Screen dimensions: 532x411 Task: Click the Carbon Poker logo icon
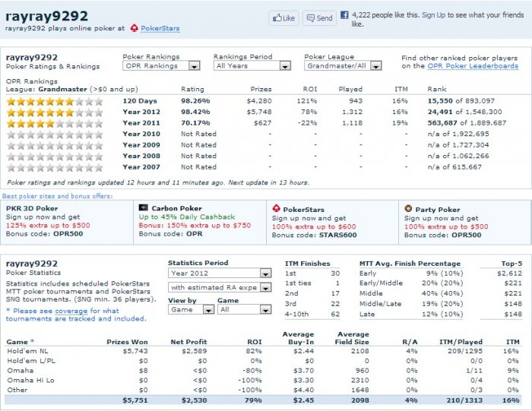pyautogui.click(x=143, y=207)
